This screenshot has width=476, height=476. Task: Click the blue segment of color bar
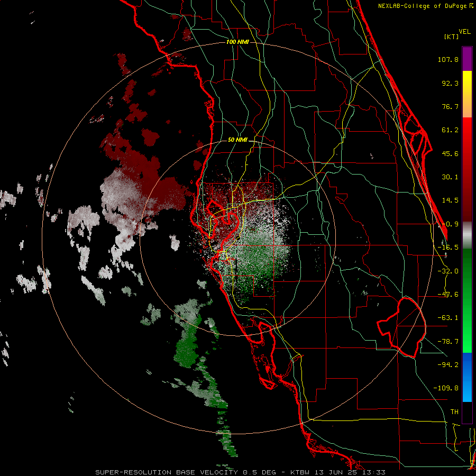tap(467, 377)
